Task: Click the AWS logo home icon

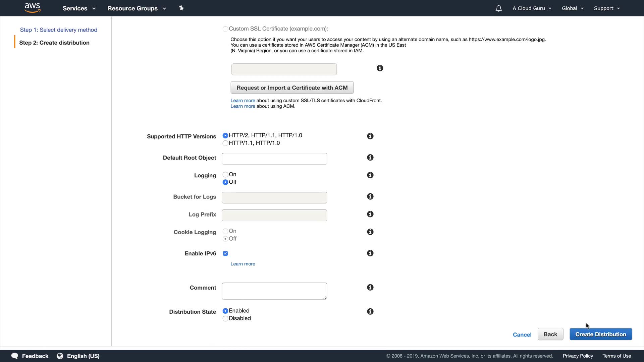Action: pyautogui.click(x=32, y=8)
